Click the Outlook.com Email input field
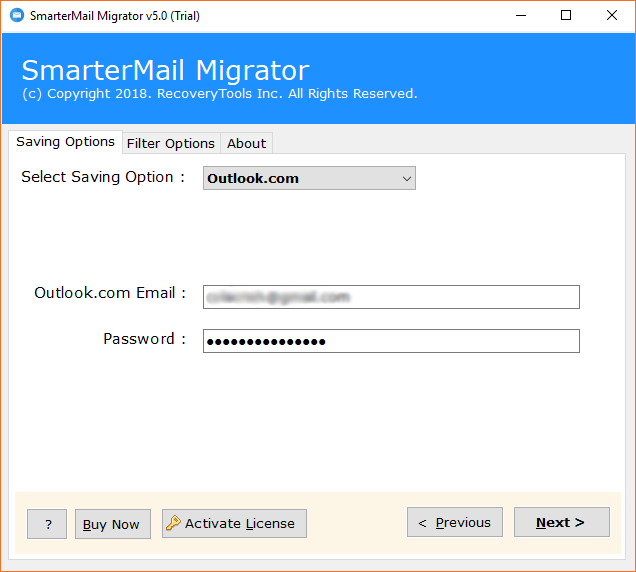The height and width of the screenshot is (572, 636). point(391,297)
